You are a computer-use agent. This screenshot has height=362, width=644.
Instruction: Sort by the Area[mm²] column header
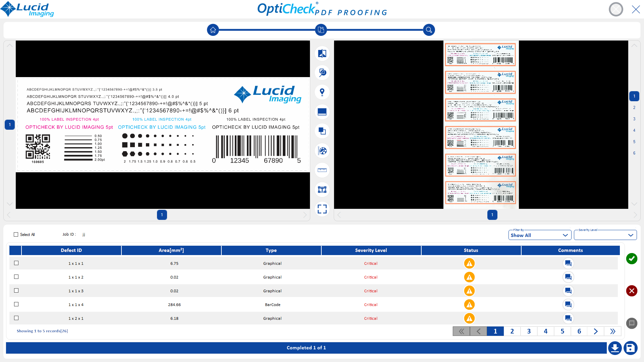[x=171, y=250]
